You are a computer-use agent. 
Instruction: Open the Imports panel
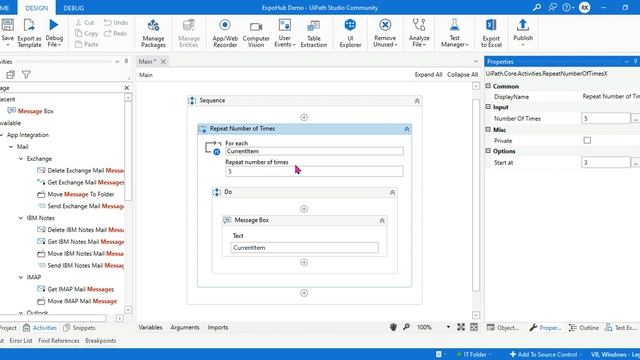tap(218, 327)
